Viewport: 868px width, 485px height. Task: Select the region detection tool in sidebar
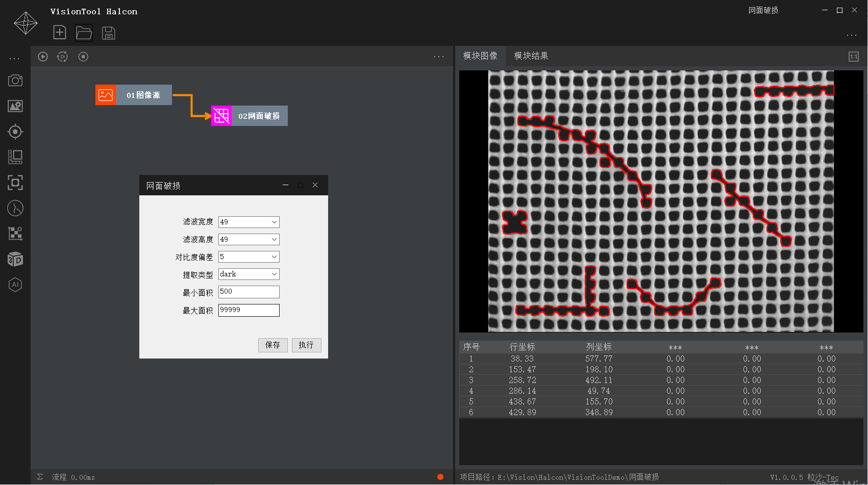tap(15, 183)
